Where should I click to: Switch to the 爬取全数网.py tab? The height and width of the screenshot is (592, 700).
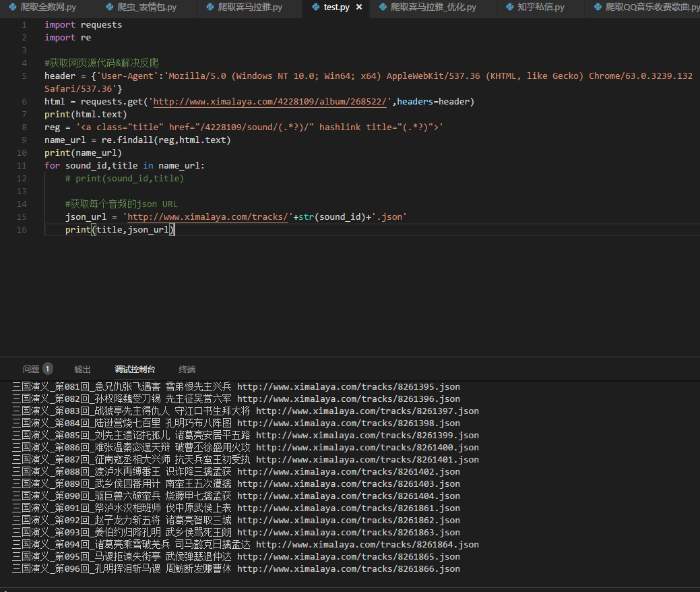coord(48,7)
